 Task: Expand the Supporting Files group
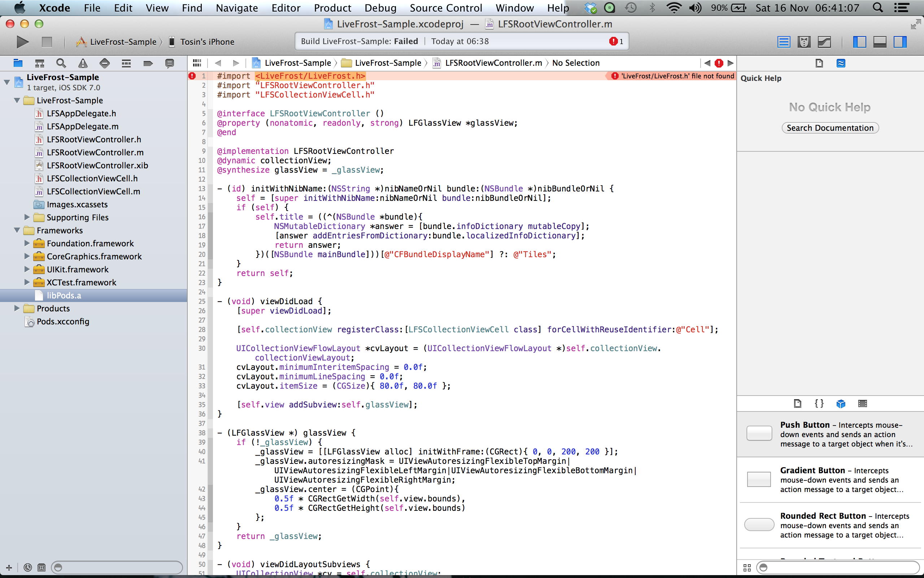(x=27, y=217)
